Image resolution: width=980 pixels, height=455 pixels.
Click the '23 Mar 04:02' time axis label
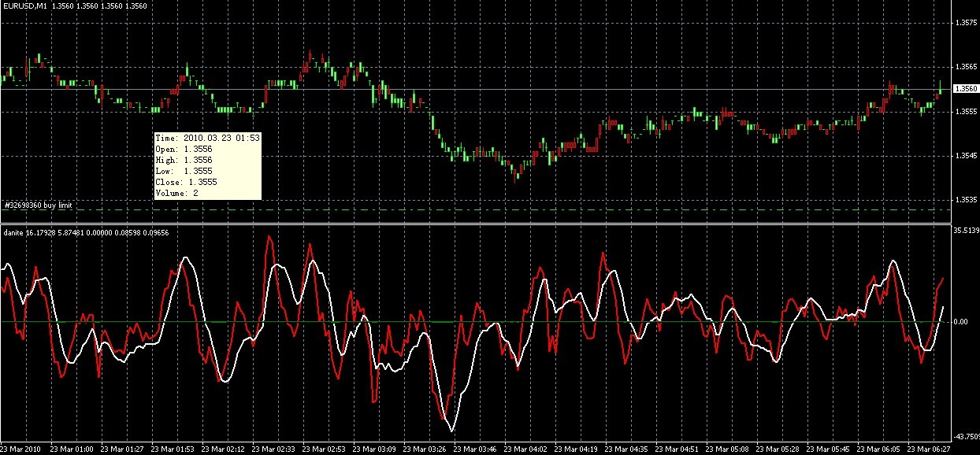click(526, 449)
